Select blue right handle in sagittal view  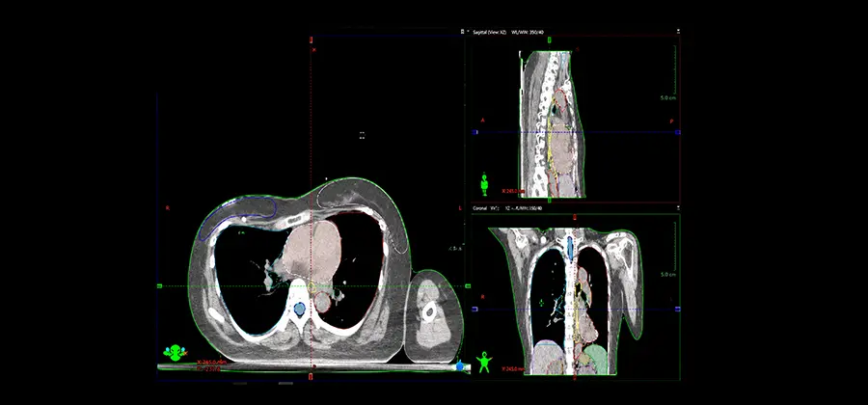[x=678, y=132]
